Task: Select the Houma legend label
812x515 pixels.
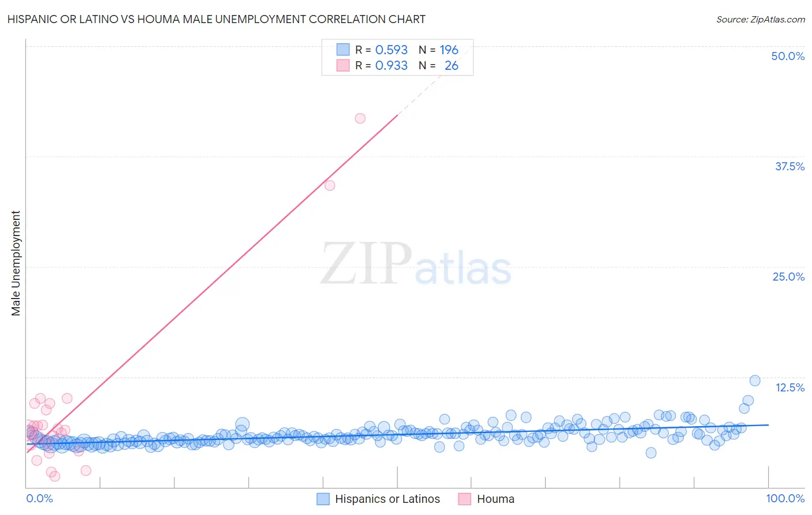Action: pyautogui.click(x=496, y=499)
